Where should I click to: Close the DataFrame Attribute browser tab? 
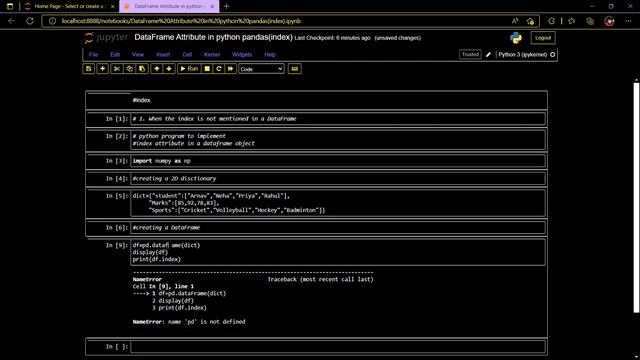pyautogui.click(x=212, y=7)
